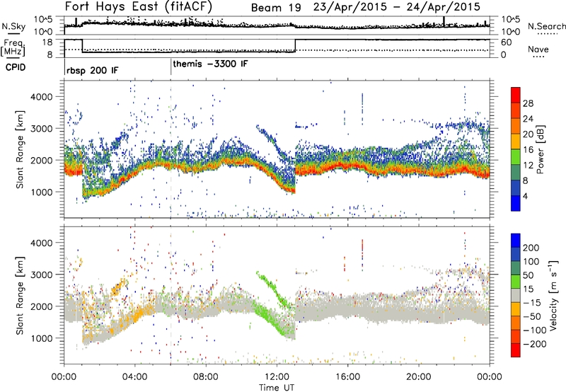Click the date range '23/Apr/2015 - 24/Apr/2015'
This screenshot has height=392, width=566.
397,7
